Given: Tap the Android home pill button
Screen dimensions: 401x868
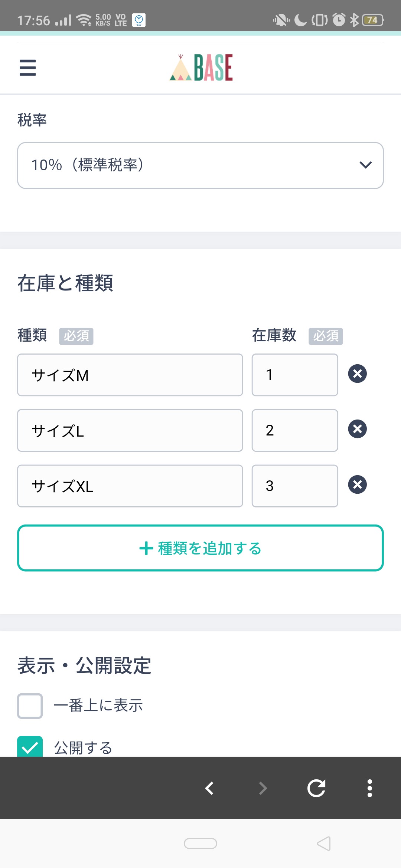Looking at the screenshot, I should tap(200, 844).
